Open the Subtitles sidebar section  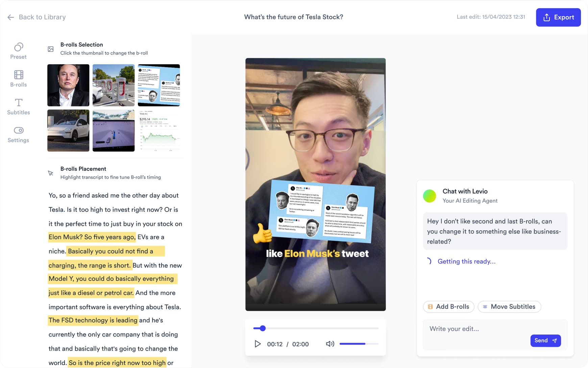(x=18, y=107)
